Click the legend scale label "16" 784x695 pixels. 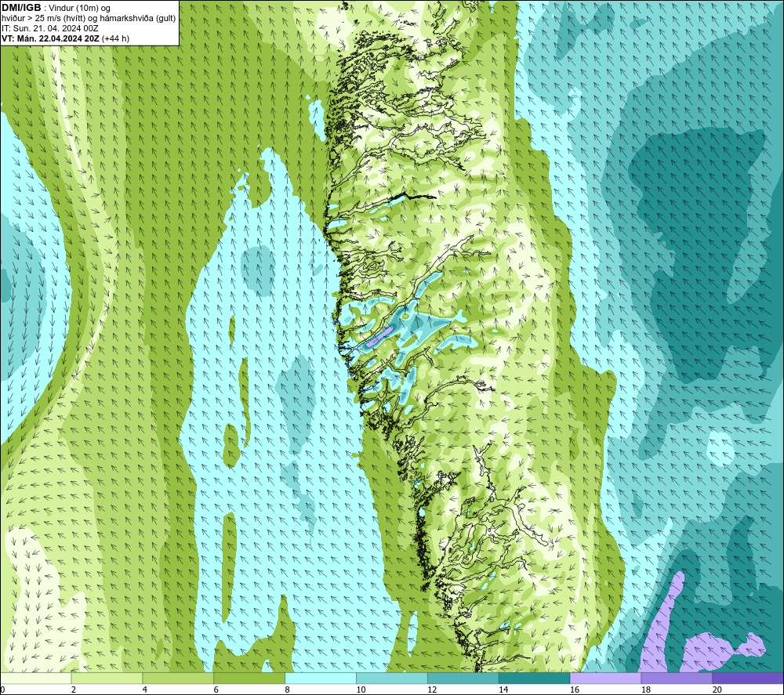point(575,690)
